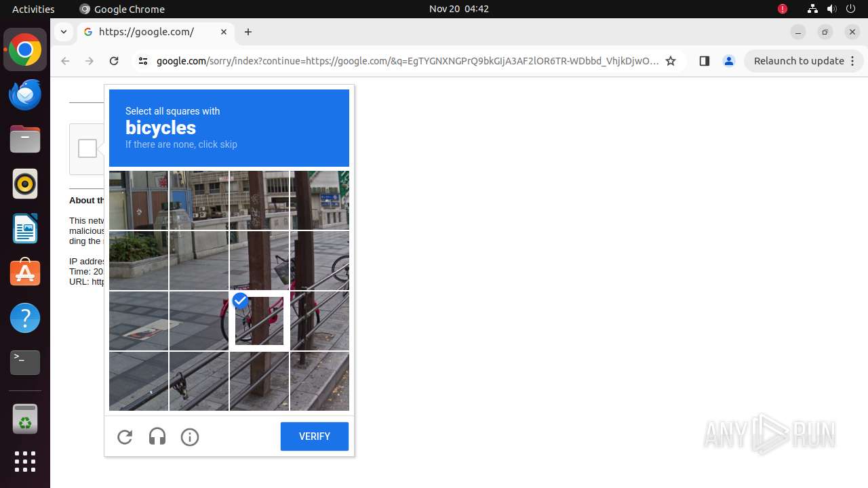Image resolution: width=868 pixels, height=488 pixels.
Task: Reload captcha with the refresh challenge icon
Action: (125, 437)
